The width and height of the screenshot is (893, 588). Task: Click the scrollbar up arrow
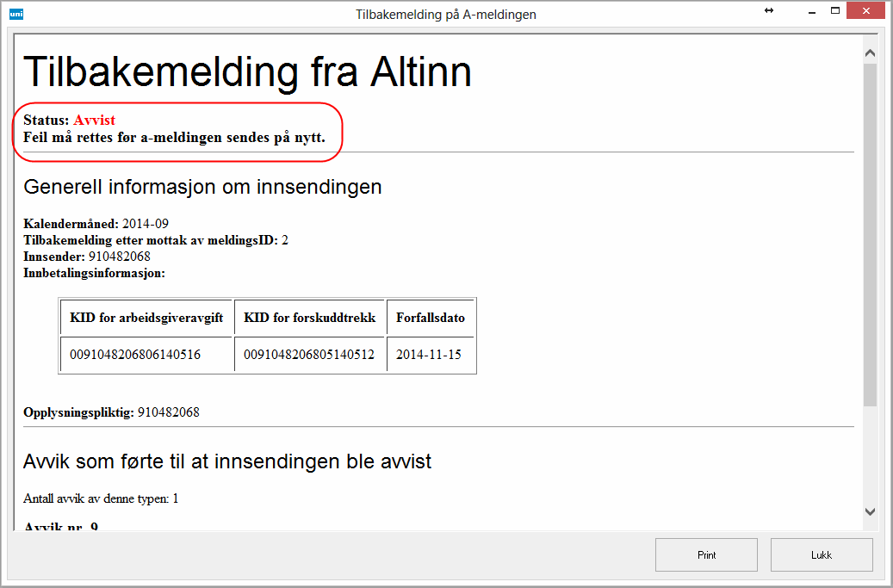870,53
